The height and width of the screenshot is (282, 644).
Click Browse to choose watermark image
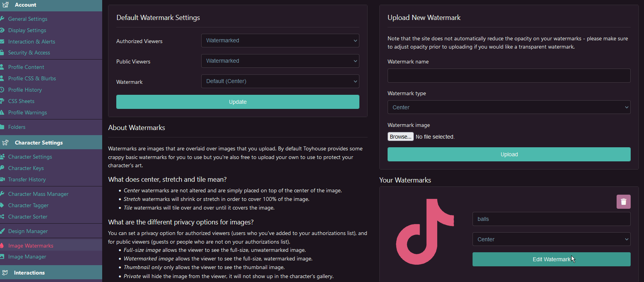click(400, 137)
